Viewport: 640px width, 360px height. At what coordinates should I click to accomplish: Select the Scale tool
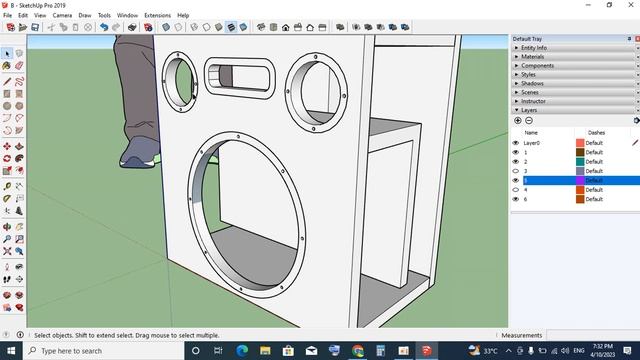[x=7, y=171]
